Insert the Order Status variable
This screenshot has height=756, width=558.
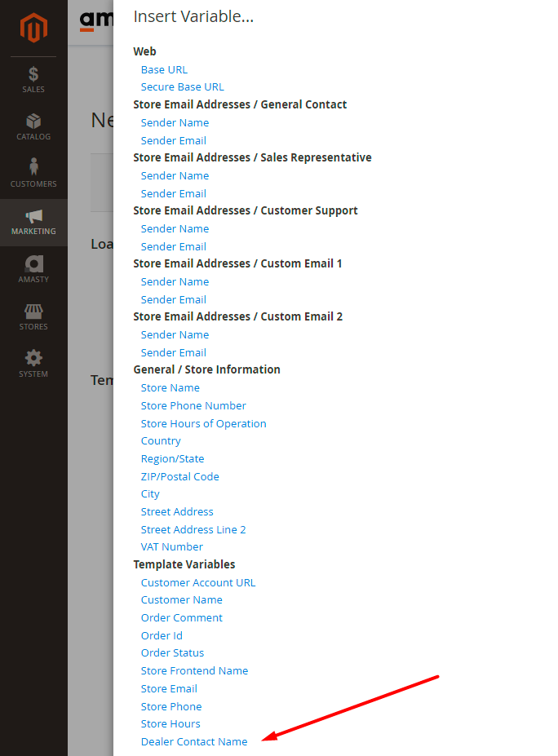[x=172, y=652]
